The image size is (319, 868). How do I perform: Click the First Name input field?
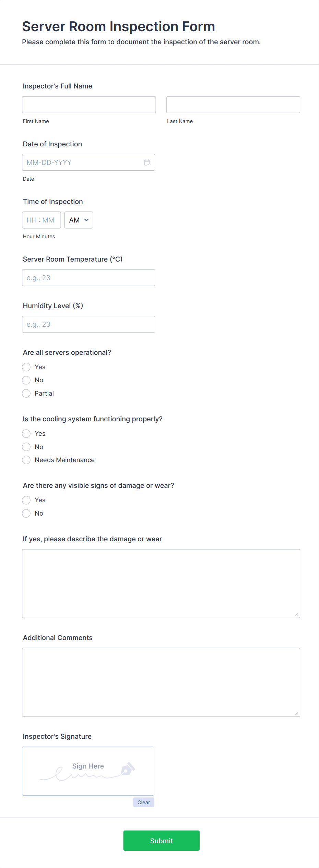89,105
